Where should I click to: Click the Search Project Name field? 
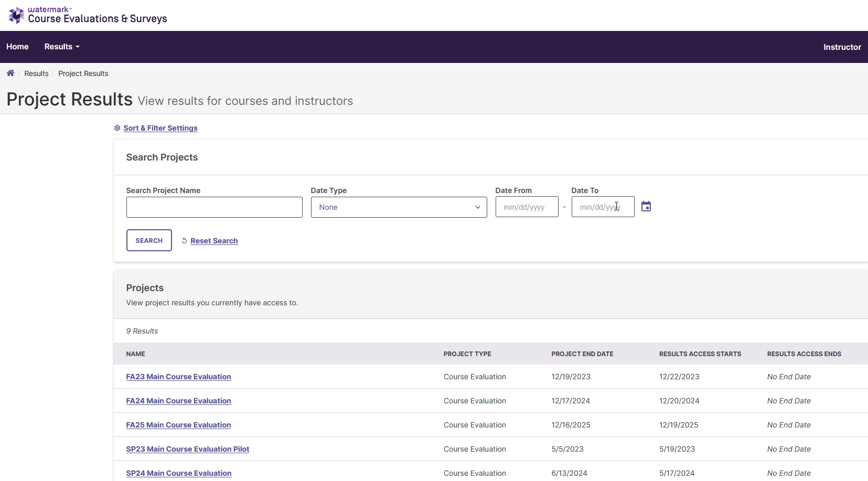pyautogui.click(x=214, y=207)
